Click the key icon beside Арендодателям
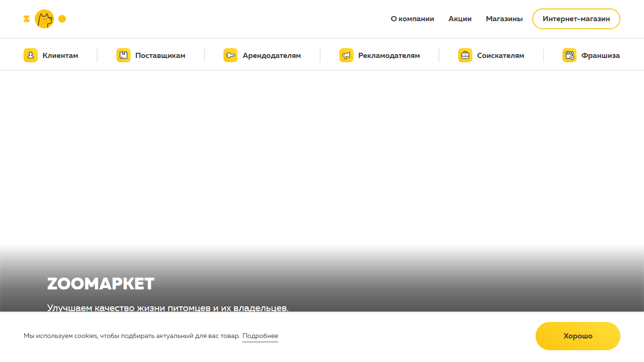The width and height of the screenshot is (644, 362). [x=231, y=55]
